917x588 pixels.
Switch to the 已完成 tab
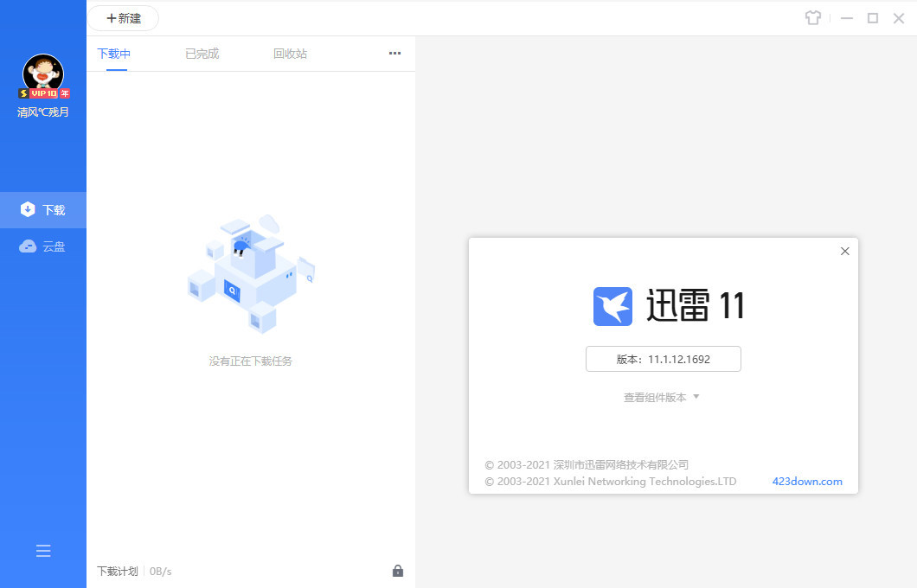tap(202, 54)
